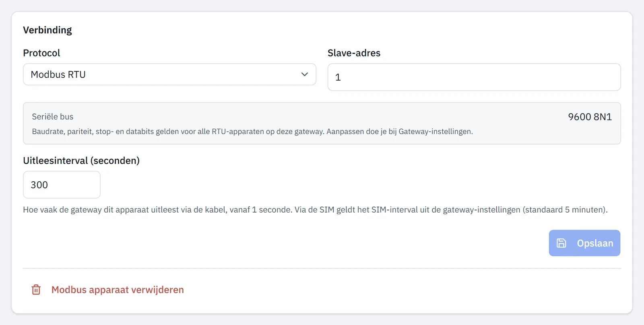Select the Uitleesinterval field containing 300

[62, 184]
